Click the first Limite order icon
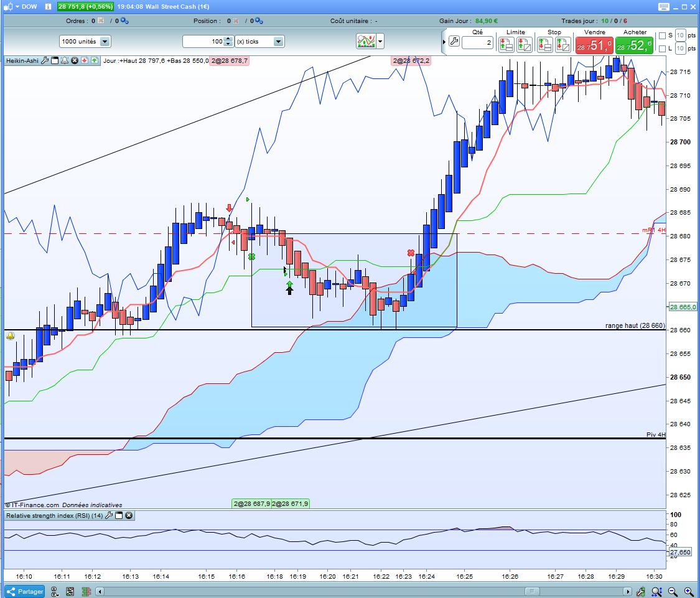The width and height of the screenshot is (700, 598). (506, 45)
